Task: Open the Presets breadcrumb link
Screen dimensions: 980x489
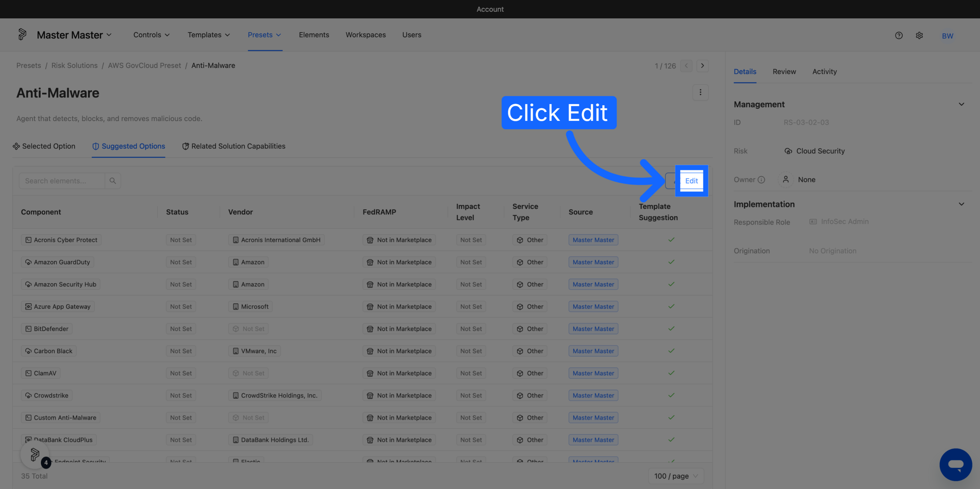Action: coord(29,66)
